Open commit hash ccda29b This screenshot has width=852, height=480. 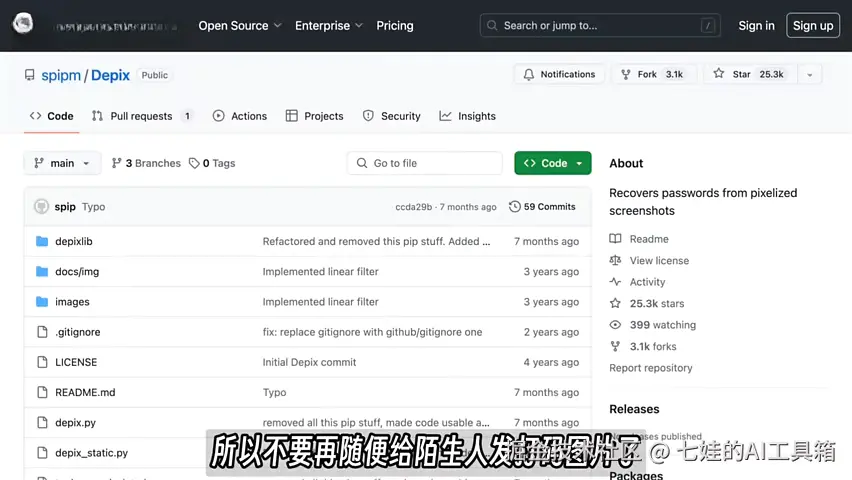coord(414,207)
